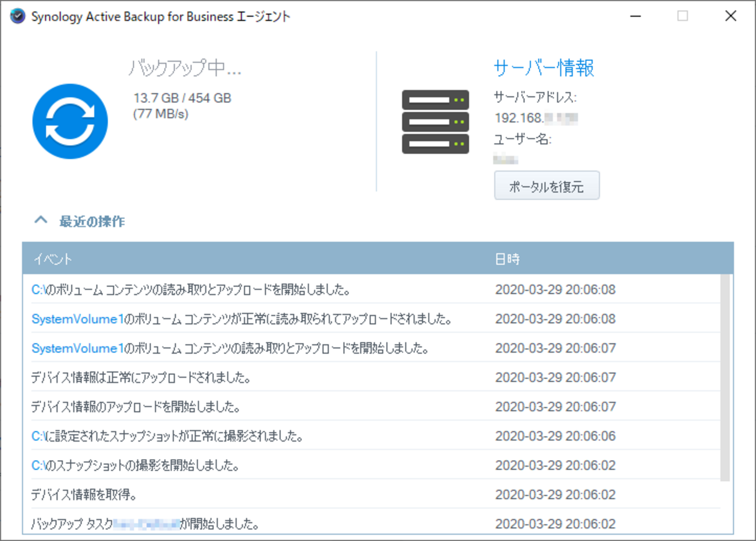Click the server address 192.168 value
This screenshot has height=541, width=756.
[x=536, y=118]
